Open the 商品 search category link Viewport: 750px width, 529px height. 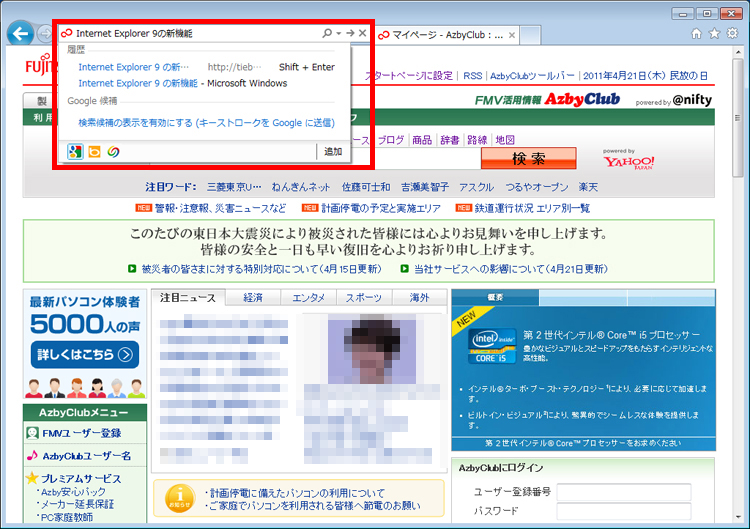coord(422,140)
